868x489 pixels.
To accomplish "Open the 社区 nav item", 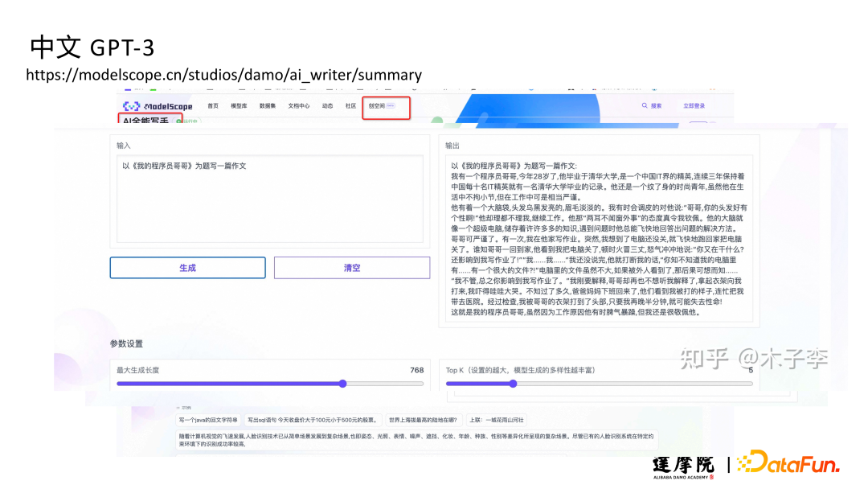I will point(350,106).
